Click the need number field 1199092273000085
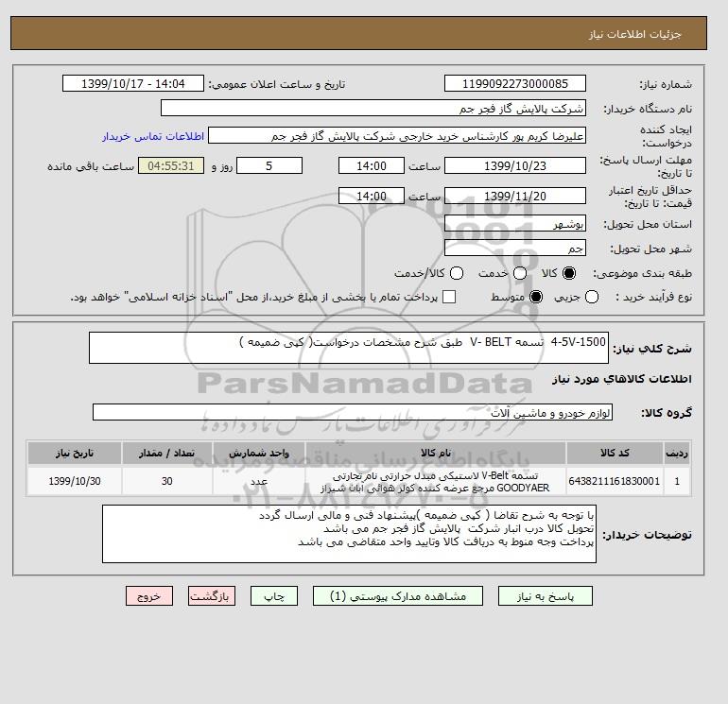 point(515,83)
